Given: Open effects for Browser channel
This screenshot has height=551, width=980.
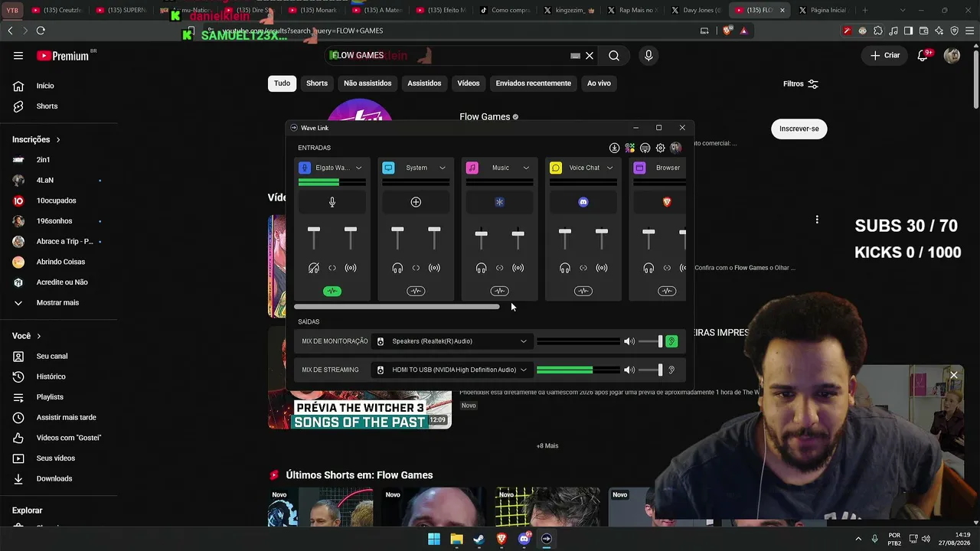Looking at the screenshot, I should tap(667, 291).
